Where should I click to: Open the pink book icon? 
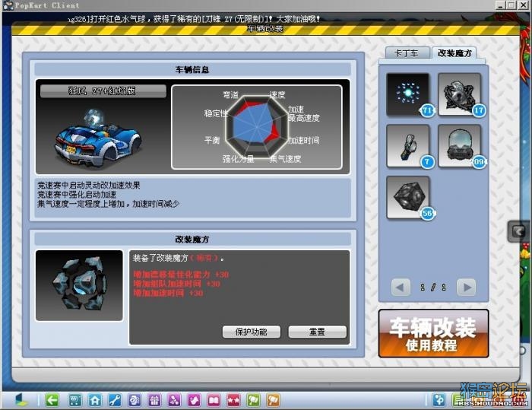(214, 400)
